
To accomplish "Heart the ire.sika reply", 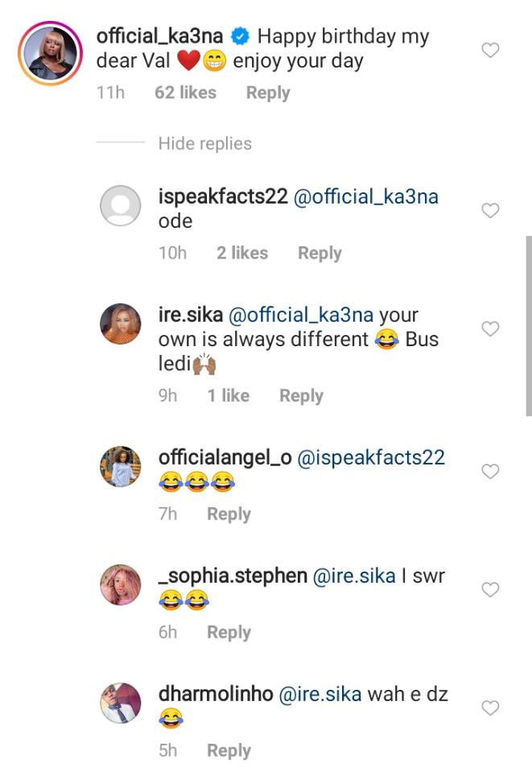I will tap(489, 329).
